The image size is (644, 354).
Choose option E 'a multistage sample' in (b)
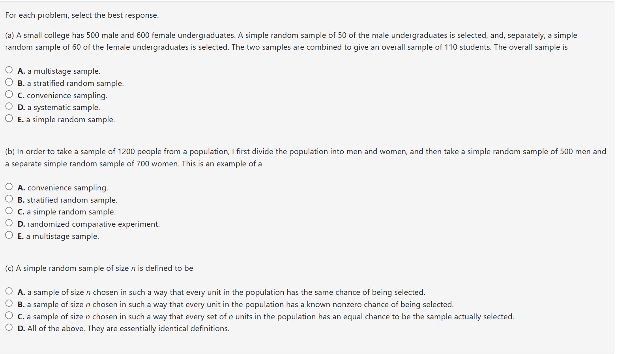pos(9,235)
